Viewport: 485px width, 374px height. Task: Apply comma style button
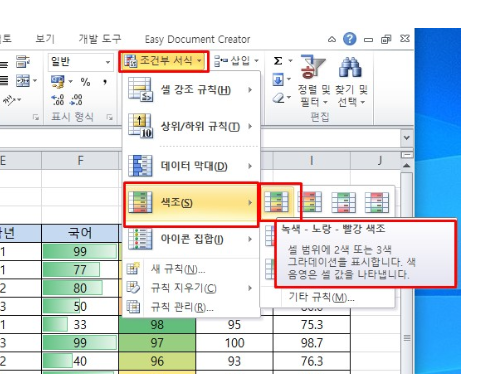(105, 82)
